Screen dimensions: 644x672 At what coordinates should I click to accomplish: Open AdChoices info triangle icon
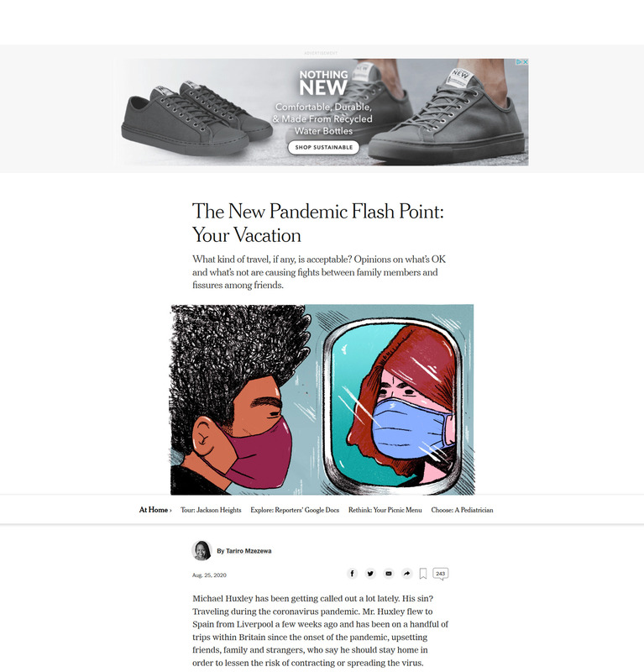click(x=519, y=62)
